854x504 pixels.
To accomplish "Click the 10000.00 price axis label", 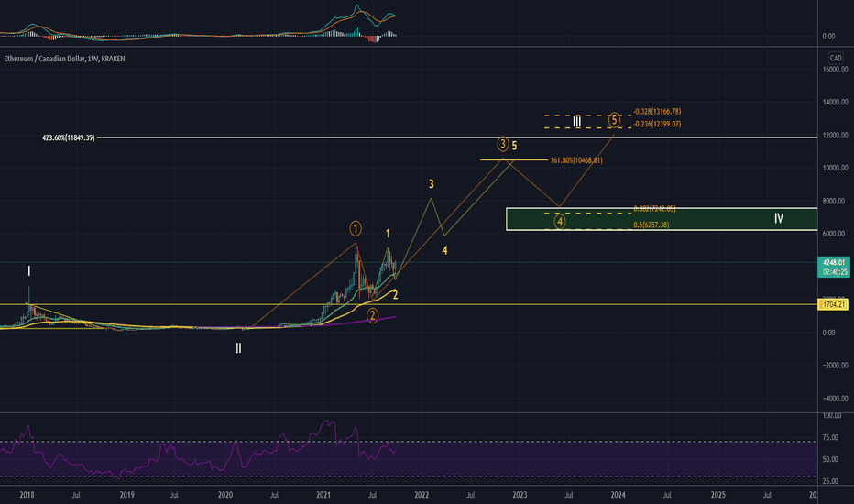I will [836, 168].
